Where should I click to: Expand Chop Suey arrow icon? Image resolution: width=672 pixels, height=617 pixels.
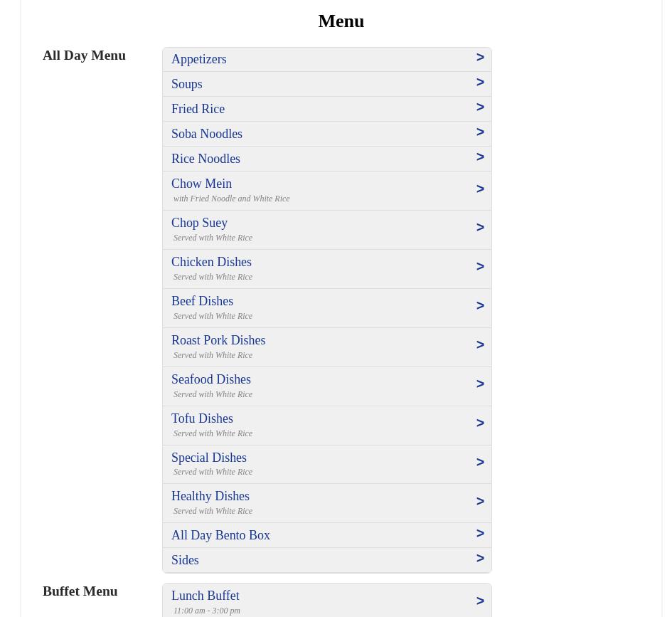tap(480, 228)
